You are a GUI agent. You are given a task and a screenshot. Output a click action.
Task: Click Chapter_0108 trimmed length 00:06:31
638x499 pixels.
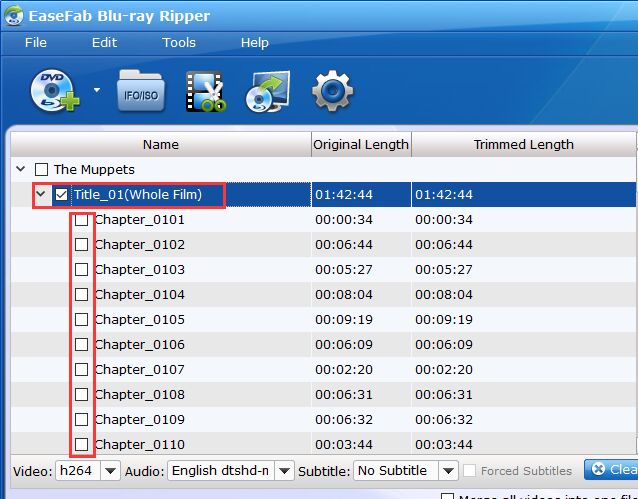444,394
